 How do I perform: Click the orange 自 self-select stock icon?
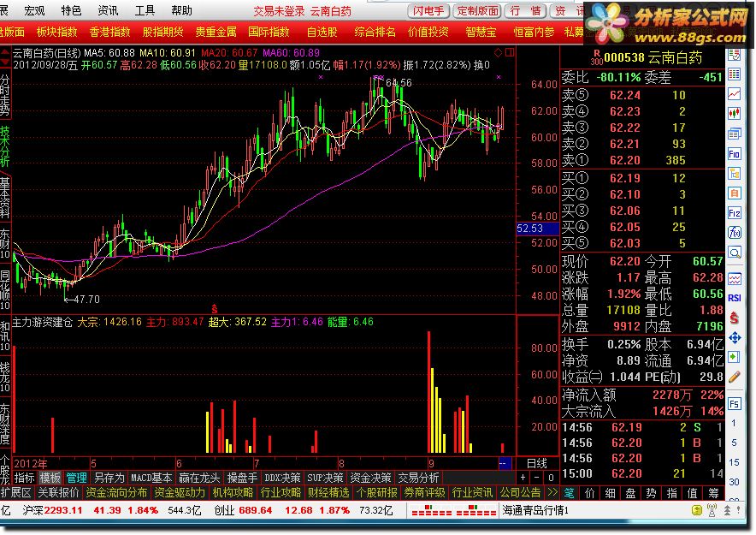735,193
